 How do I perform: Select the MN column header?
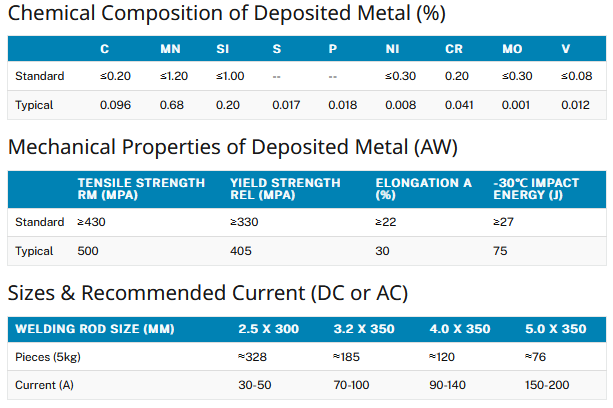tap(170, 49)
